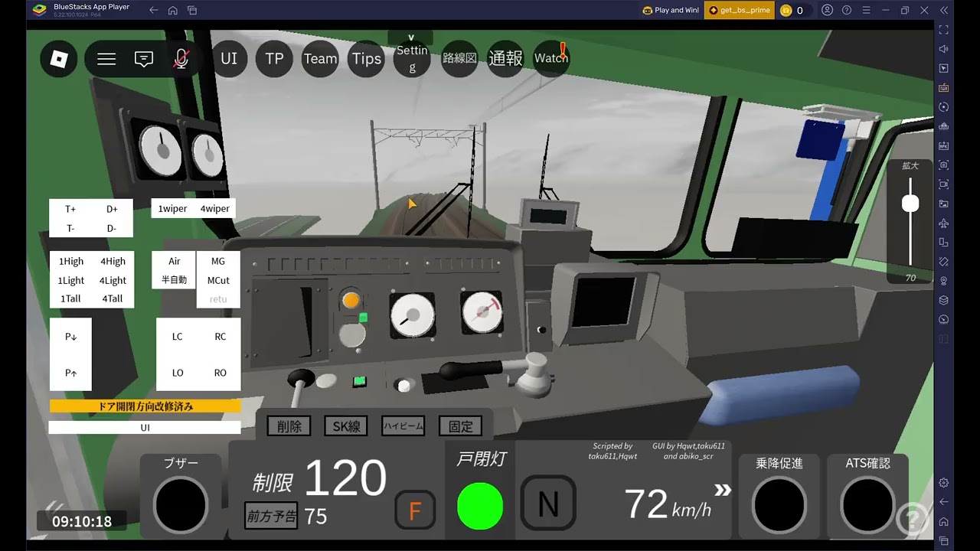Screen dimensions: 980x551
Task: Lower the pantograph with P↓
Action: click(71, 337)
